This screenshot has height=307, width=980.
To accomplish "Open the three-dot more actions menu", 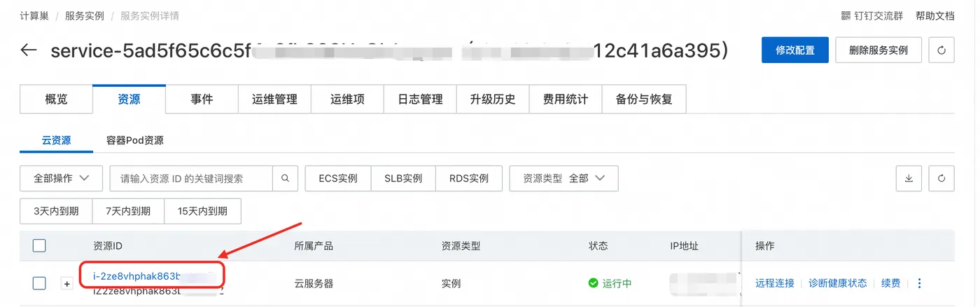I will [x=920, y=283].
